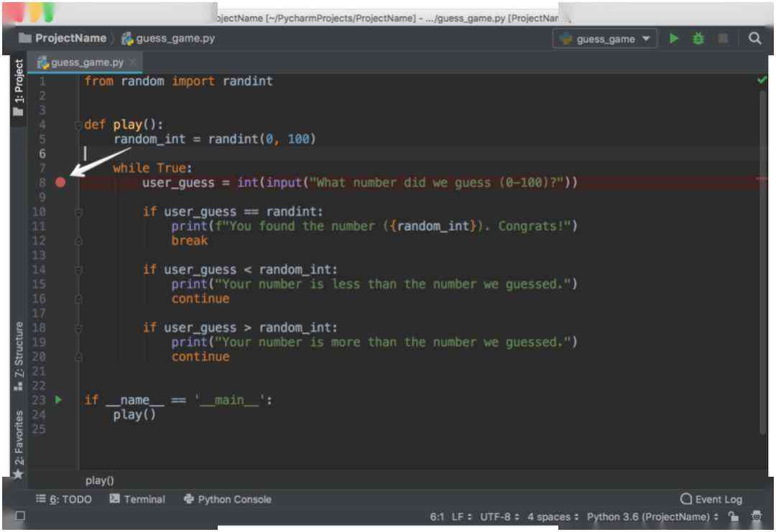Open the Terminal tool window
This screenshot has height=532, width=776.
tap(137, 499)
